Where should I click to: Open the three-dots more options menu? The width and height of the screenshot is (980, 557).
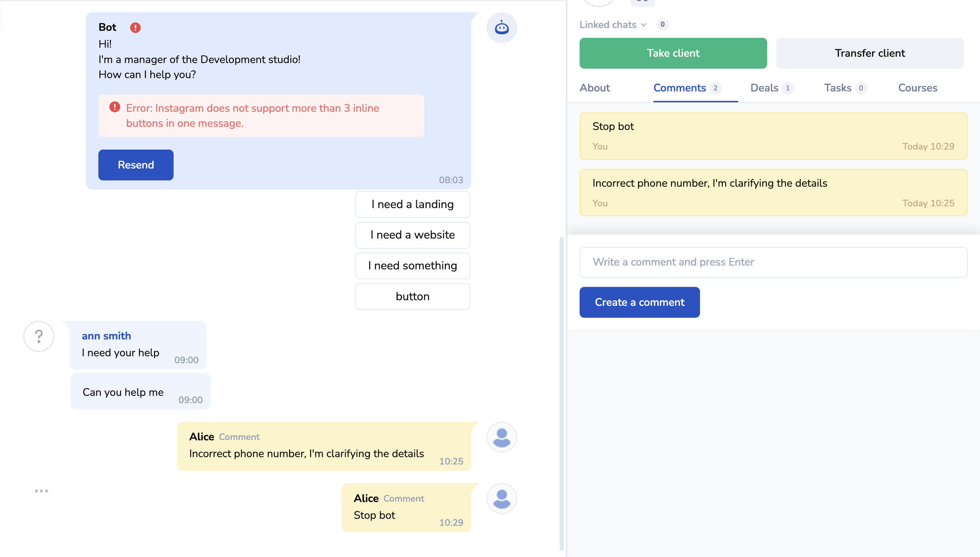pos(41,491)
